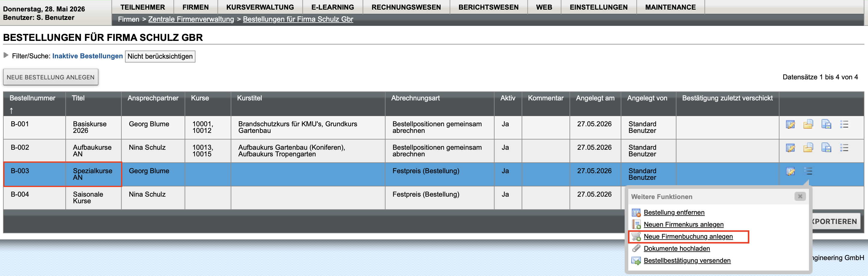The height and width of the screenshot is (276, 868).
Task: Follow the Zentrale Firmenverwaltung breadcrumb link
Action: (191, 20)
